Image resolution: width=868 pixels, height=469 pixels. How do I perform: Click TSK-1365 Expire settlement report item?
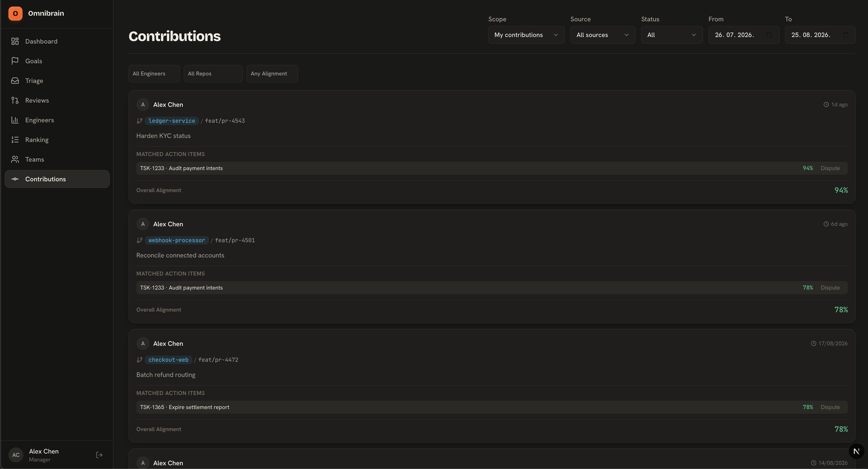click(x=492, y=407)
